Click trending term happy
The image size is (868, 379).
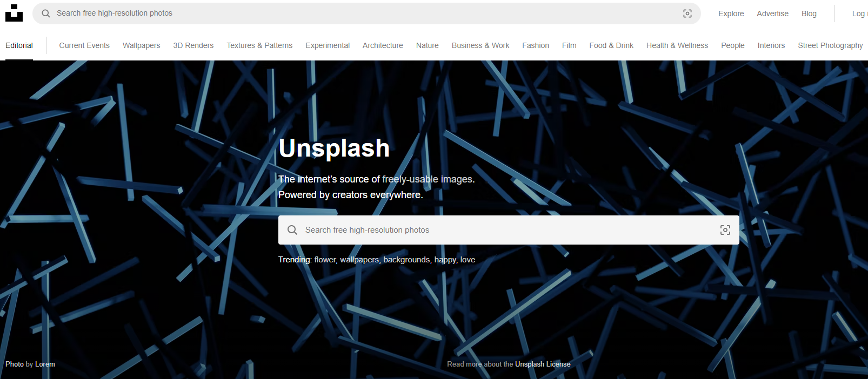[446, 260]
